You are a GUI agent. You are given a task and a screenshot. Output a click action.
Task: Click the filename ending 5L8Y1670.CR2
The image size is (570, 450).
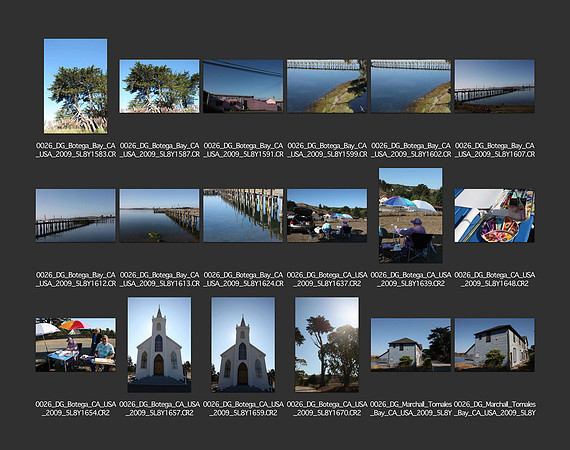click(327, 409)
